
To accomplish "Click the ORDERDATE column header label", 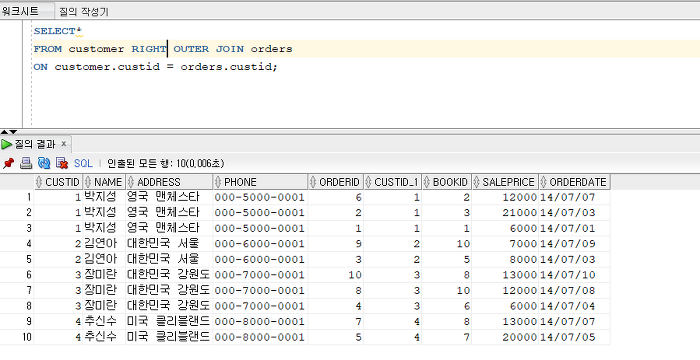I will tap(578, 182).
